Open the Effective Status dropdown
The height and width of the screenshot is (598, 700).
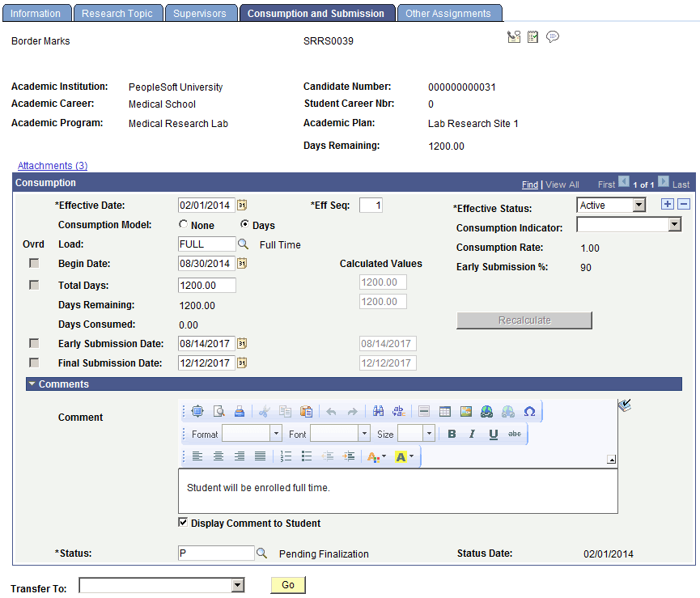(611, 206)
